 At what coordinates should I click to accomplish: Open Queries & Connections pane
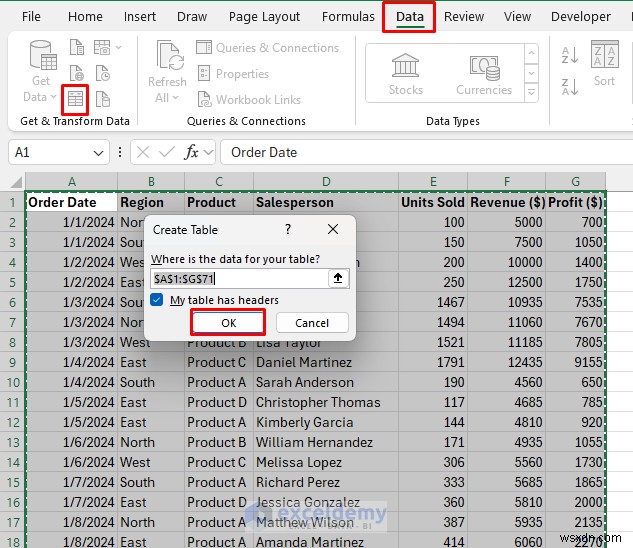[x=267, y=48]
